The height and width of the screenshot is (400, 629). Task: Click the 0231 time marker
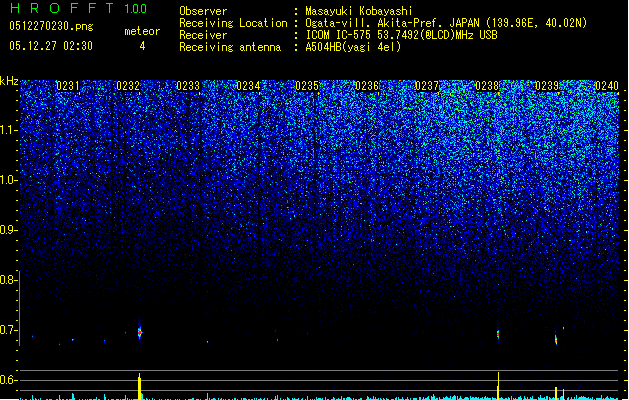coord(68,86)
